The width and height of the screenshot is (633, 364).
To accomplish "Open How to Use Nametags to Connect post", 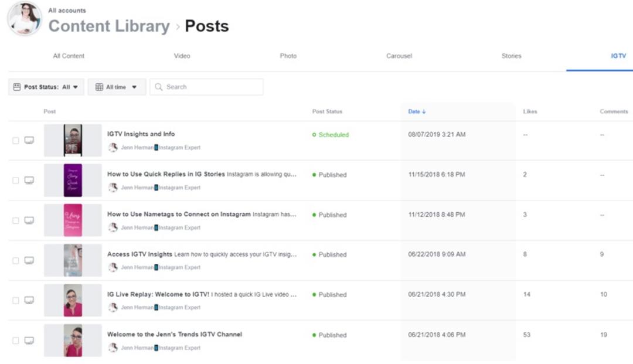I will [x=179, y=214].
